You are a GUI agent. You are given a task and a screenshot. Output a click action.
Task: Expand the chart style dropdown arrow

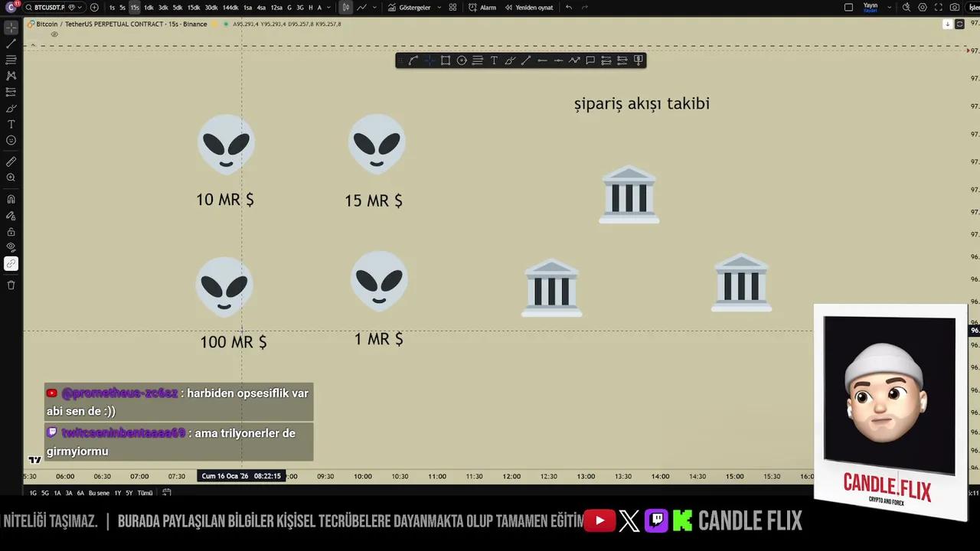coord(374,8)
